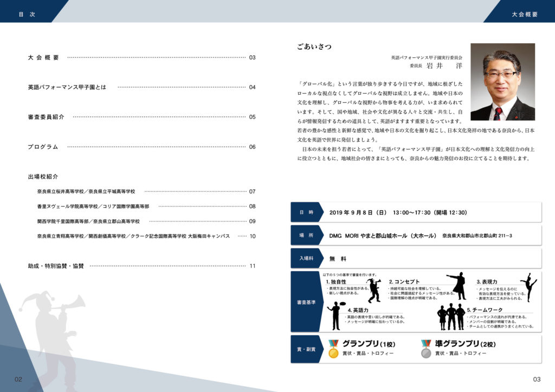Select the 奈良県立青翔高等学校 entry row
The image size is (555, 392).
tap(146, 236)
